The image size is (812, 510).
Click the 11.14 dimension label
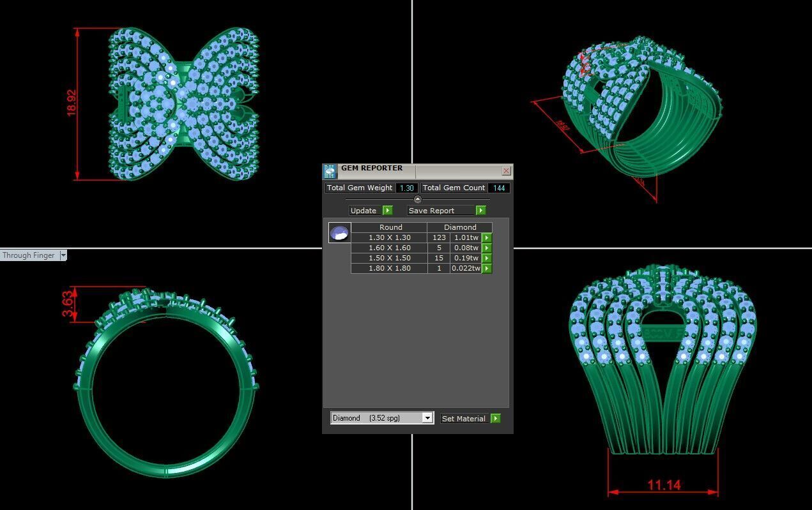664,485
